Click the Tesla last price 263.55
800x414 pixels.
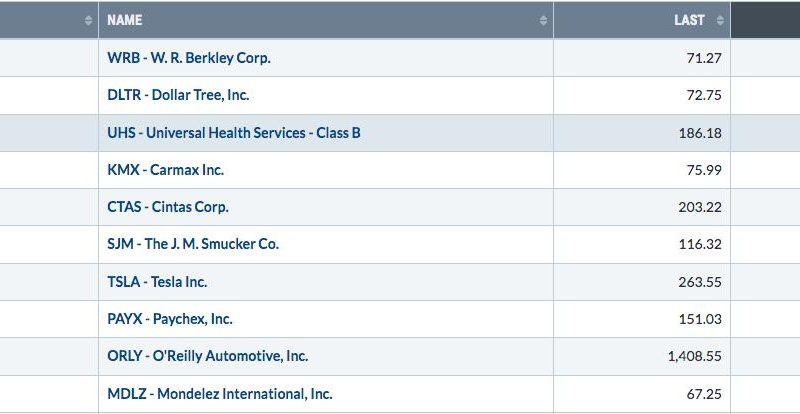tap(700, 282)
